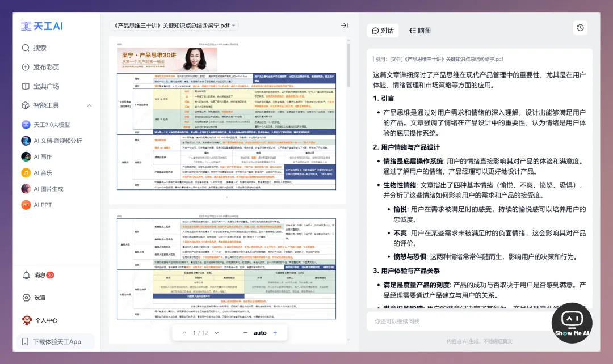Click the phone icon in 下载体验天工App
This screenshot has width=613, height=364.
click(x=25, y=342)
